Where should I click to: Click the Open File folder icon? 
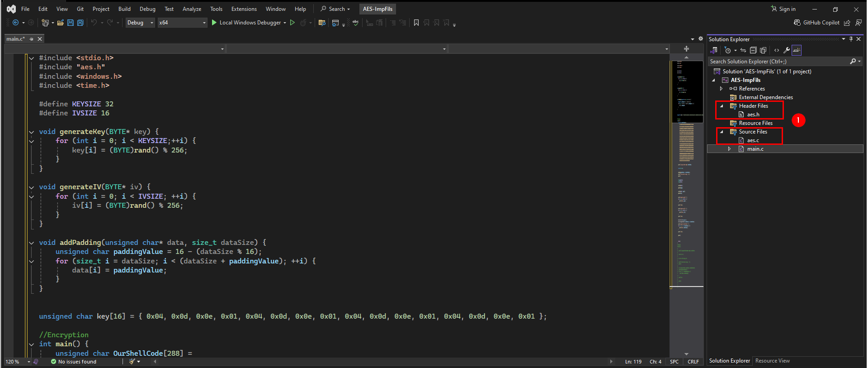tap(60, 23)
